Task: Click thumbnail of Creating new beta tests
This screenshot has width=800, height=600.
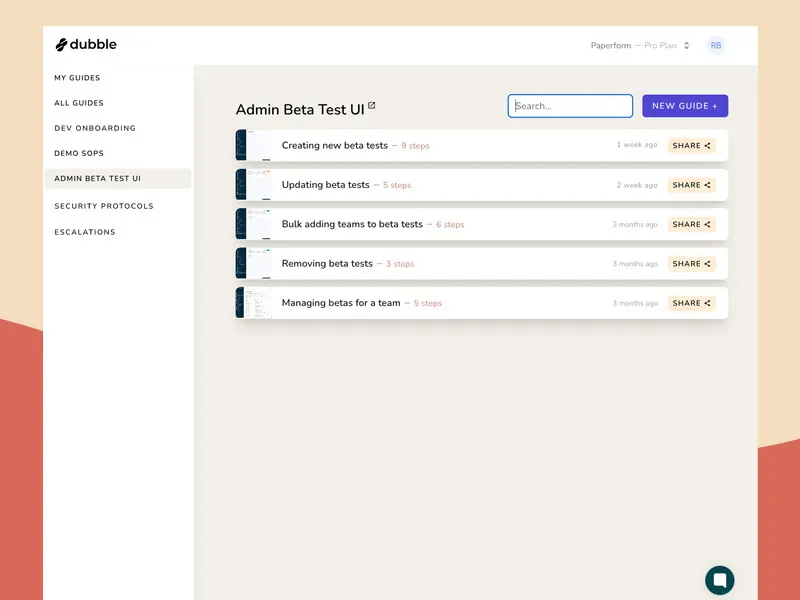Action: pos(254,145)
